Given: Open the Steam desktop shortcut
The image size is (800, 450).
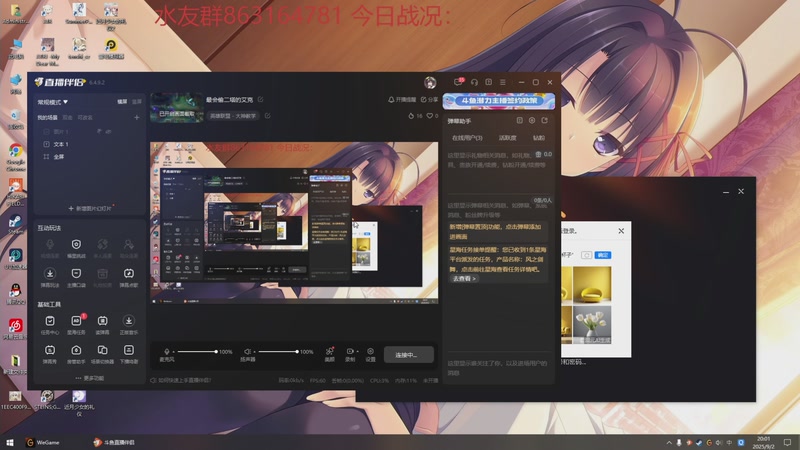Looking at the screenshot, I should point(15,224).
